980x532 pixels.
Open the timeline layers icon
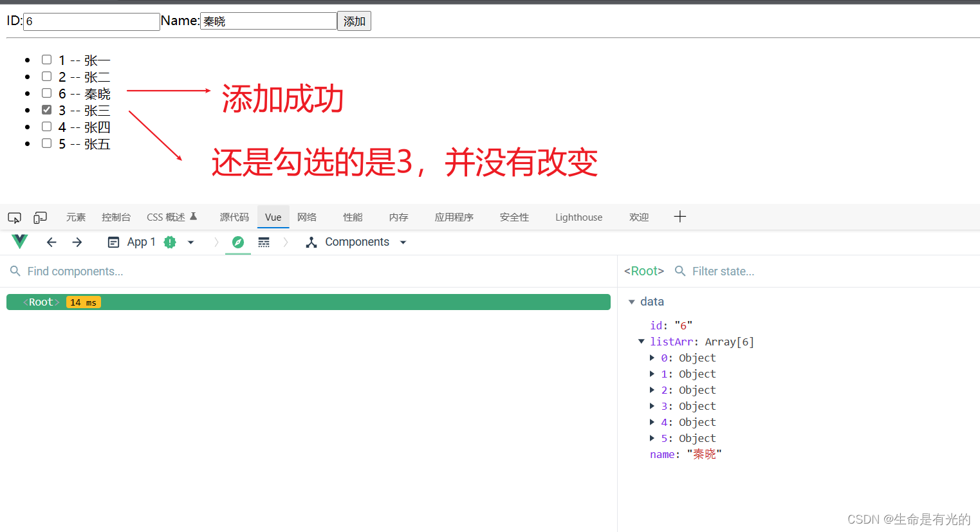tap(264, 242)
